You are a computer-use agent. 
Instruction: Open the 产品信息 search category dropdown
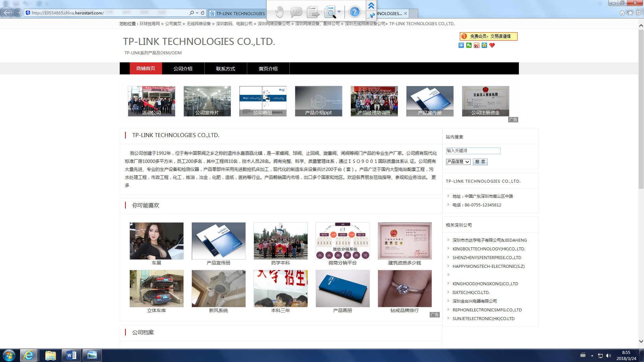[x=458, y=162]
